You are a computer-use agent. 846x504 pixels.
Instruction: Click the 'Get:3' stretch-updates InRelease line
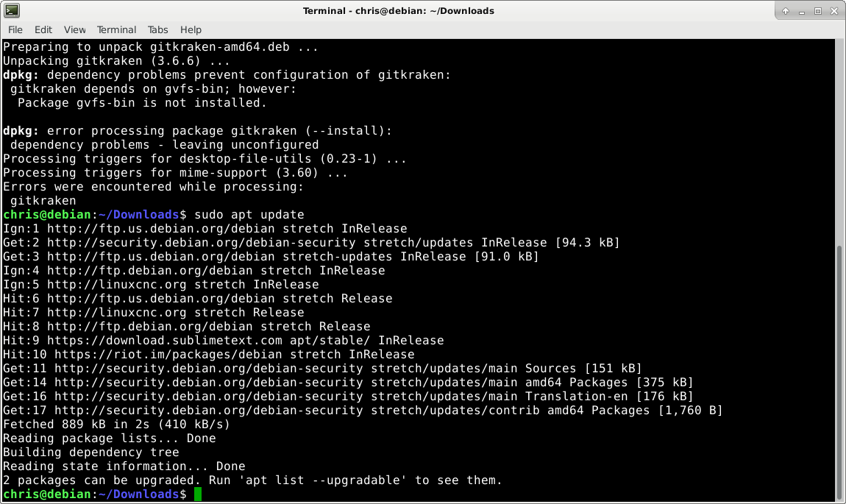(271, 257)
